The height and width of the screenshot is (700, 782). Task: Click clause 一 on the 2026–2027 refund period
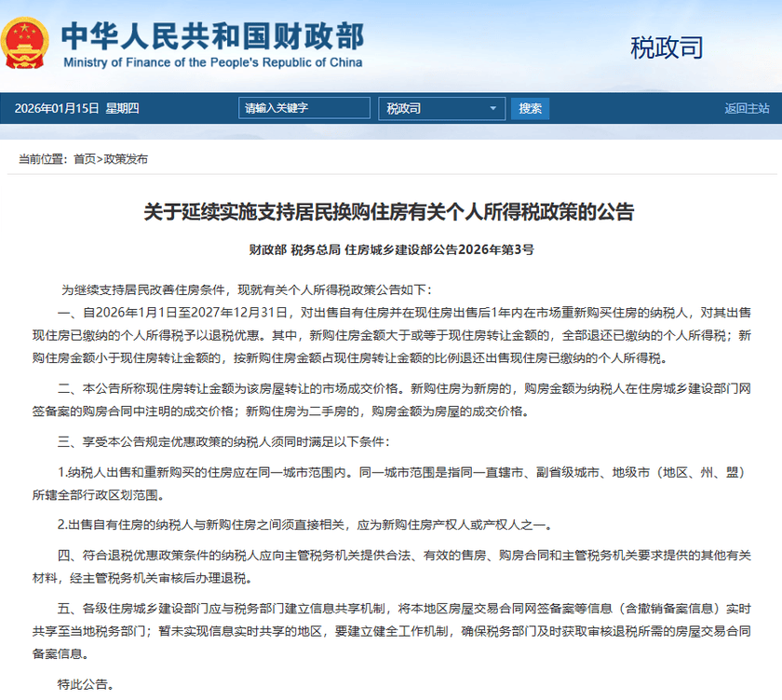point(391,335)
